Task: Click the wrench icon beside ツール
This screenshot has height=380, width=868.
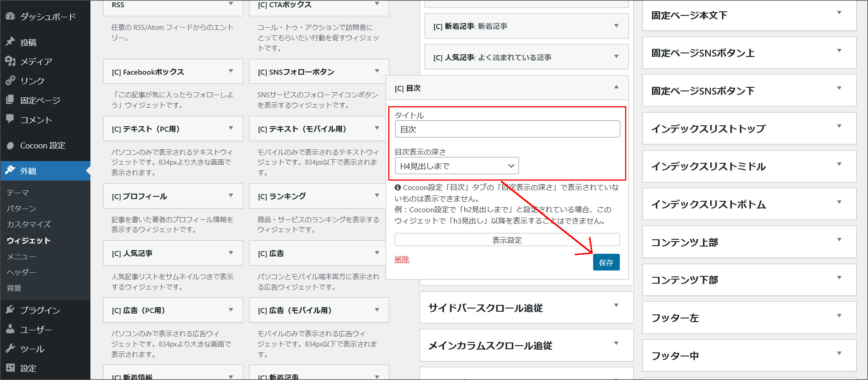Action: coord(10,349)
